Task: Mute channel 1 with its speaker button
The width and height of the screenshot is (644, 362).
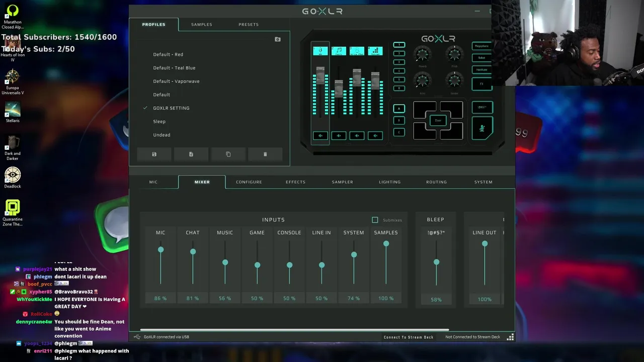Action: pos(320,135)
